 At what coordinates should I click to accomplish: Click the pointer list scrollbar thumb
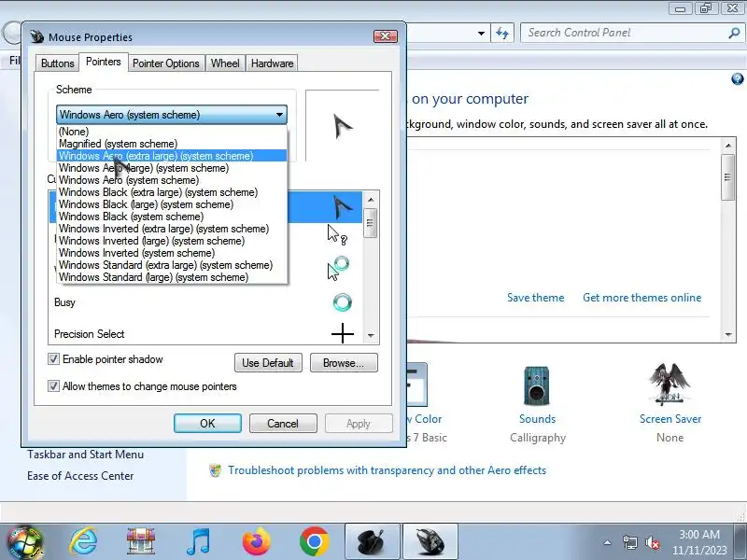(370, 223)
